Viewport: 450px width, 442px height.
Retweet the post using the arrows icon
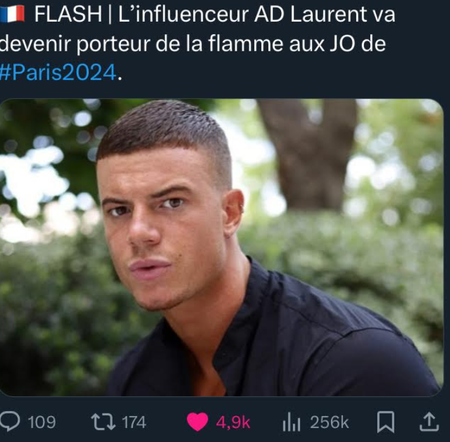tap(103, 422)
